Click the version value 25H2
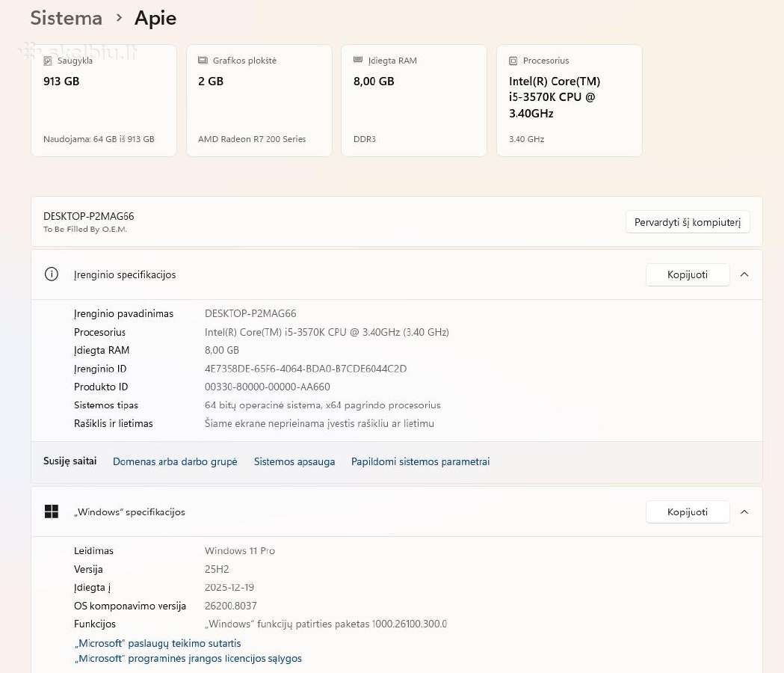The image size is (784, 673). coord(217,569)
